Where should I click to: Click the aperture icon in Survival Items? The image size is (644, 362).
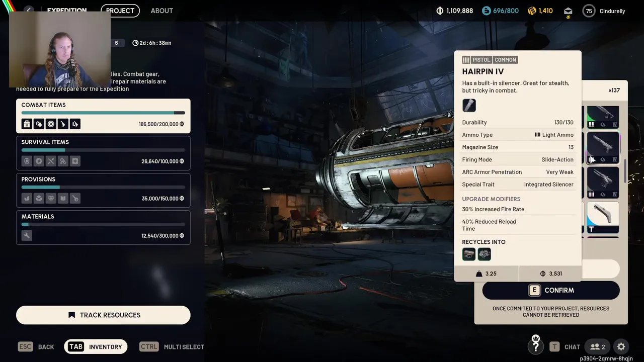click(x=39, y=161)
